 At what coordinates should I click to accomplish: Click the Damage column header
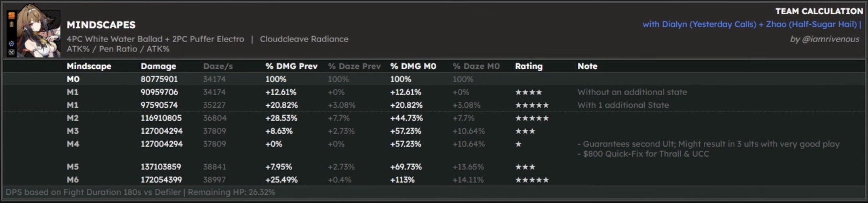click(158, 66)
